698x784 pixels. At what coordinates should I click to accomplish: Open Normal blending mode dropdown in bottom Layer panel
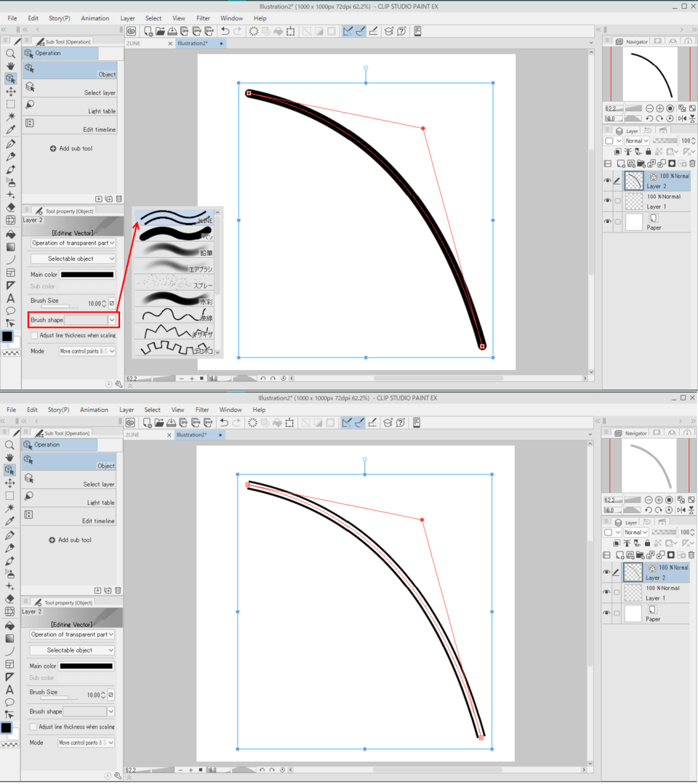pos(635,533)
